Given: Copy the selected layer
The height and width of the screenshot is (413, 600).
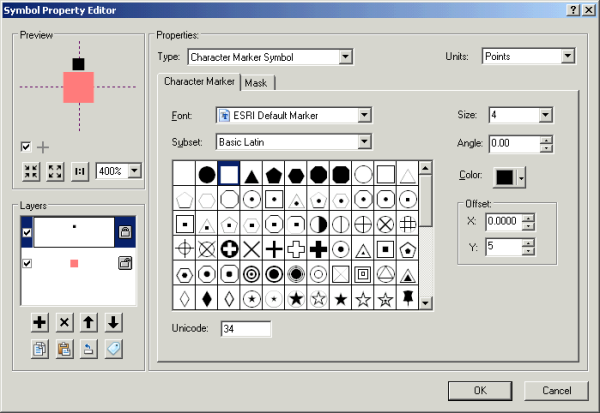Looking at the screenshot, I should coord(39,349).
